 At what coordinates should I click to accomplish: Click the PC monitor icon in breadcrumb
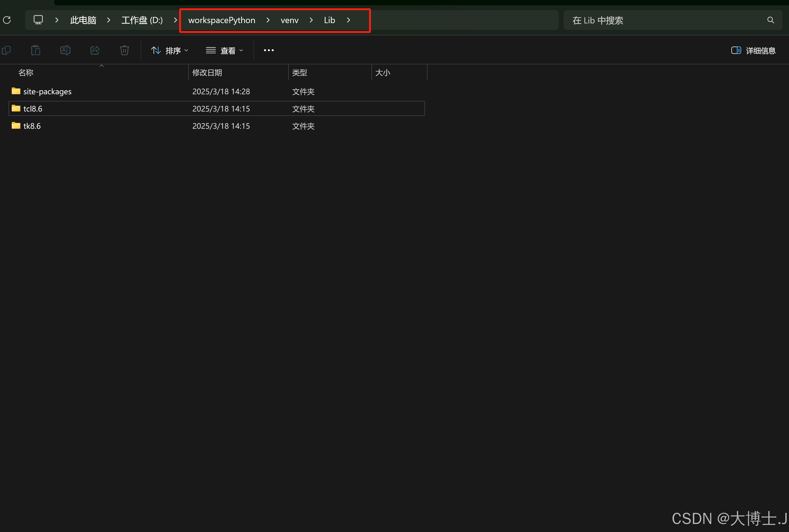(38, 20)
